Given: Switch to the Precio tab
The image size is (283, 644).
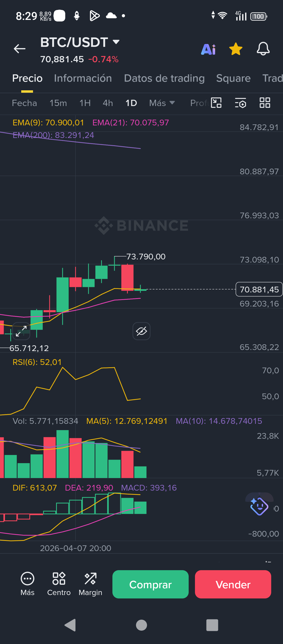Looking at the screenshot, I should [27, 78].
